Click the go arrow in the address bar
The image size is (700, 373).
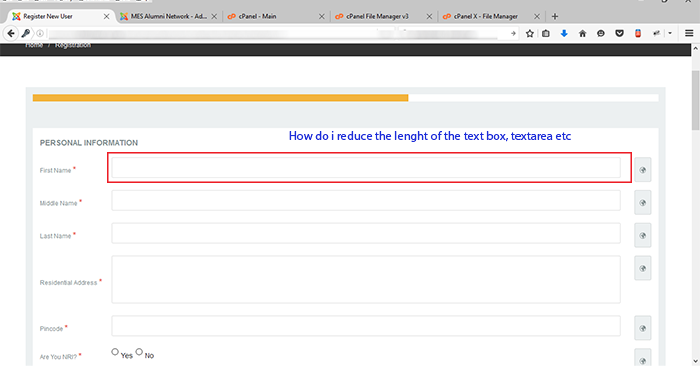pyautogui.click(x=513, y=33)
